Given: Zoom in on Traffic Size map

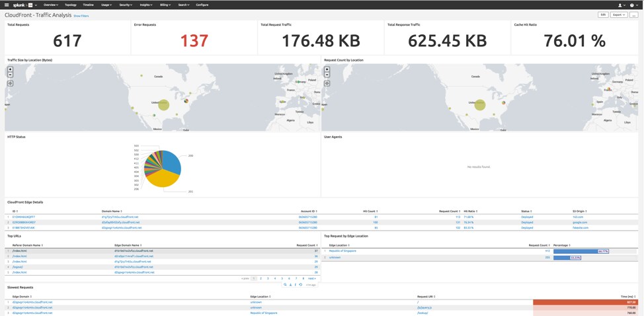Looking at the screenshot, I should 11,69.
